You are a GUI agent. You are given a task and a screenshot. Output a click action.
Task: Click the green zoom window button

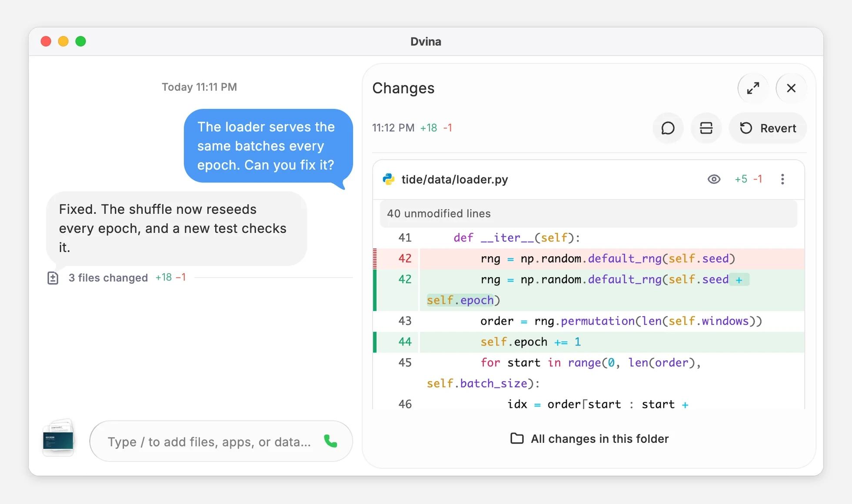click(80, 41)
